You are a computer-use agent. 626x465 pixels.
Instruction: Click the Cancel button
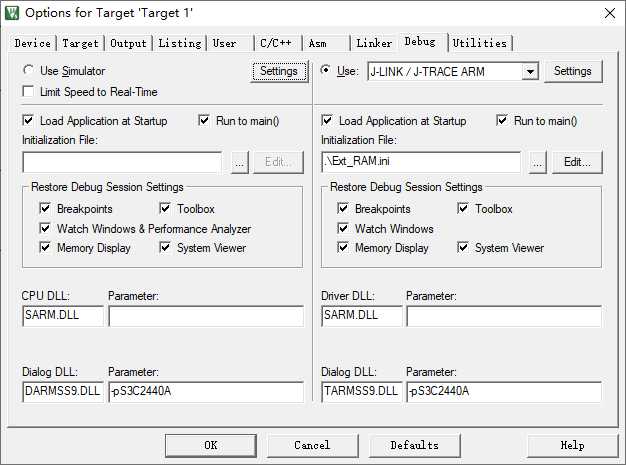[312, 445]
